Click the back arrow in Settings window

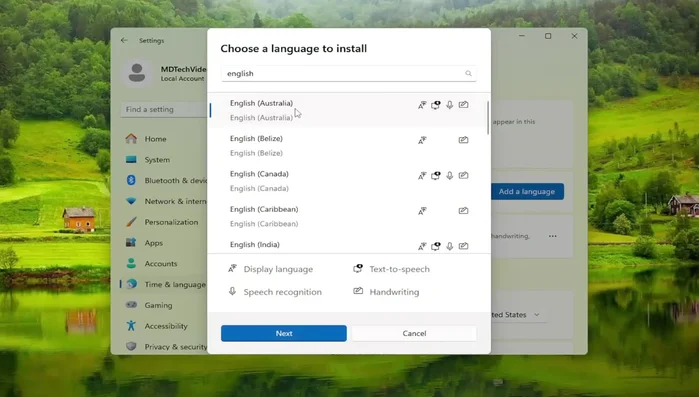click(x=124, y=40)
